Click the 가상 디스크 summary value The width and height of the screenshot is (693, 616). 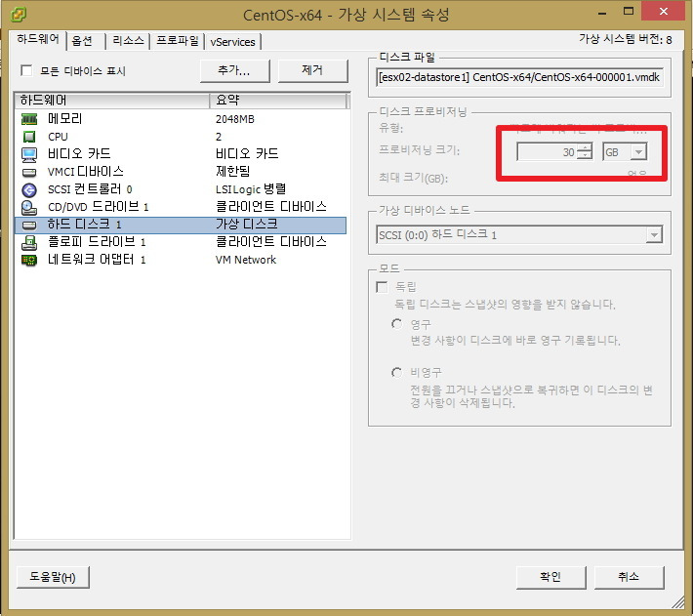247,225
